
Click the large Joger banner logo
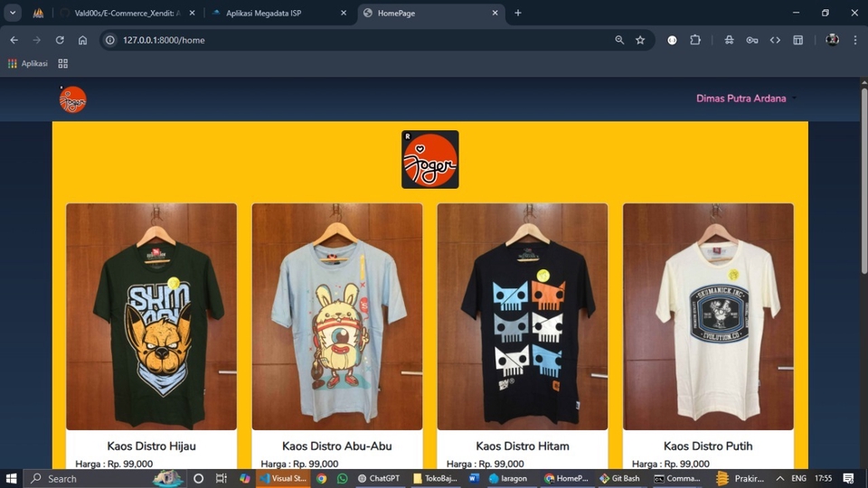click(430, 159)
